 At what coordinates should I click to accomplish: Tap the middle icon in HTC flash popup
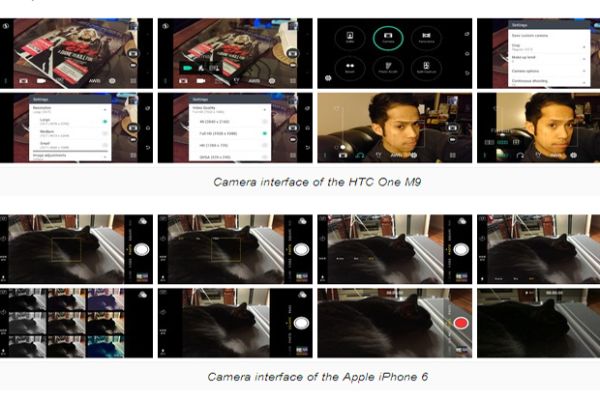click(x=201, y=68)
